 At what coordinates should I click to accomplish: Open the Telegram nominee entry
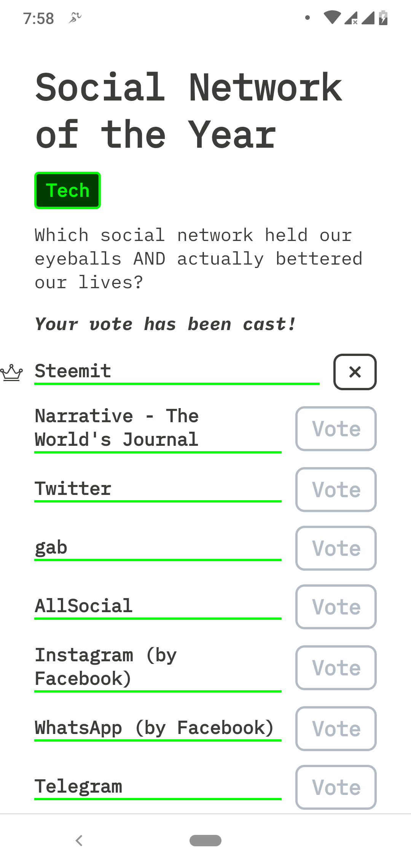pyautogui.click(x=78, y=787)
